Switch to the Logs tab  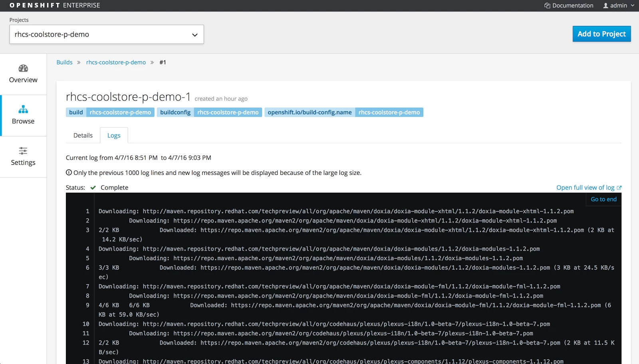click(x=114, y=135)
